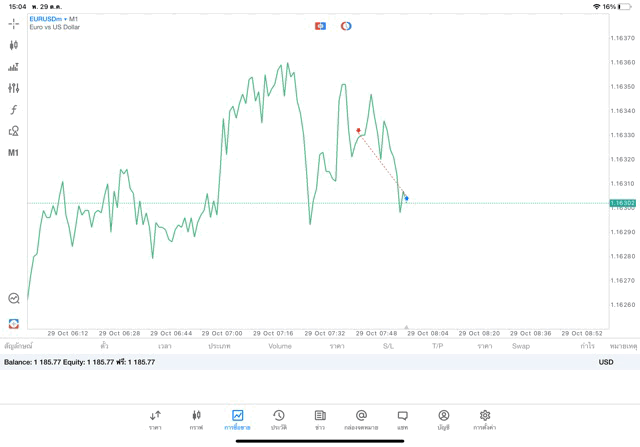The height and width of the screenshot is (447, 640).
Task: Open the auto-scroll trend icon at bottom-left
Action: pyautogui.click(x=13, y=298)
